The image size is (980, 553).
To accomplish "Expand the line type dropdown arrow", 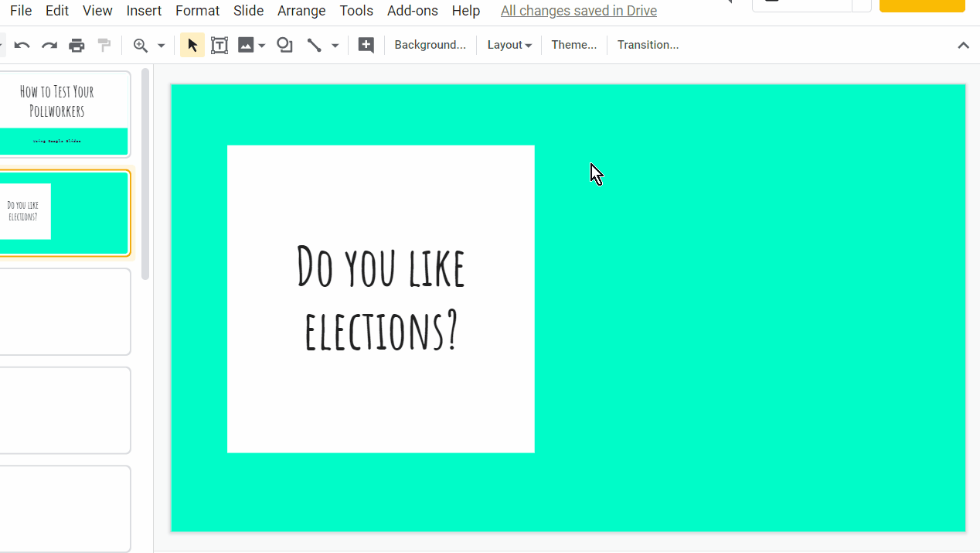I will tap(335, 46).
